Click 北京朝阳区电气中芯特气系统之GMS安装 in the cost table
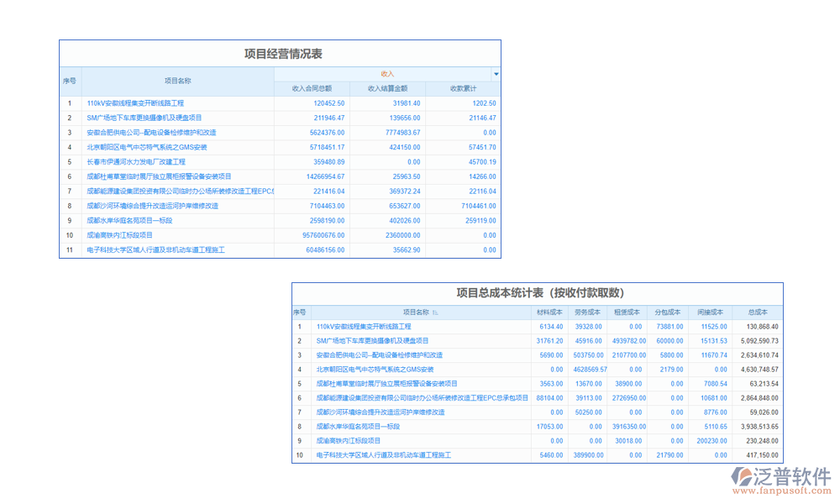 point(375,369)
